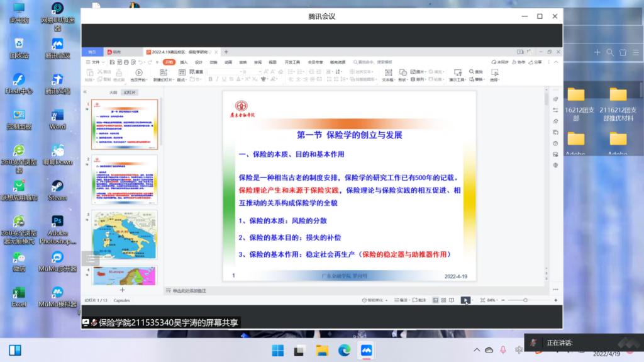Click the fit-to-window zoom icon

click(x=482, y=300)
